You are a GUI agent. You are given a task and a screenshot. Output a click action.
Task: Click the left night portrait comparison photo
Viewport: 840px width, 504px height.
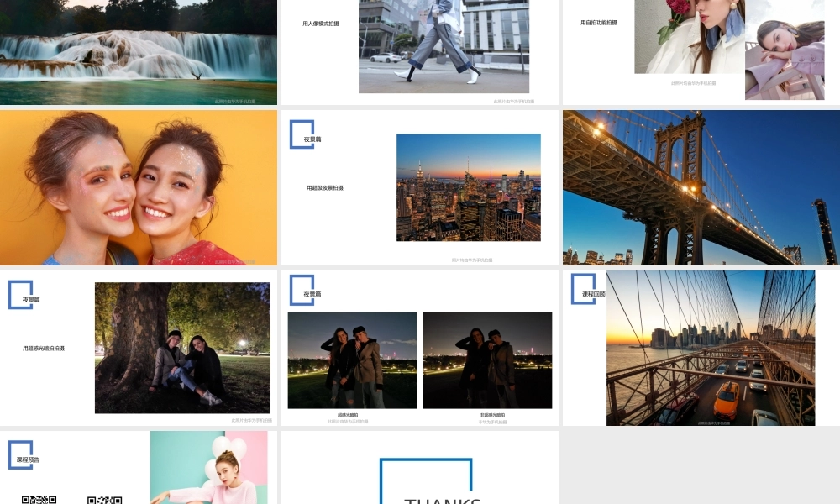tap(352, 360)
